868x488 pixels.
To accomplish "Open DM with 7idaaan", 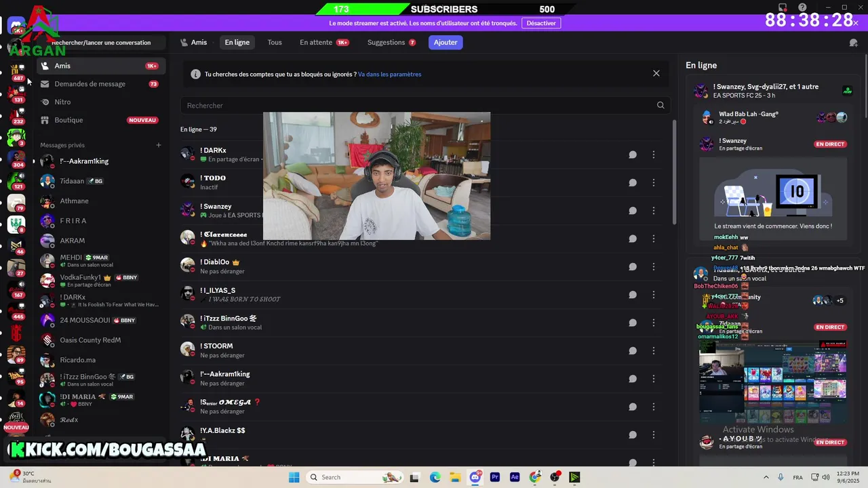I will (x=101, y=181).
